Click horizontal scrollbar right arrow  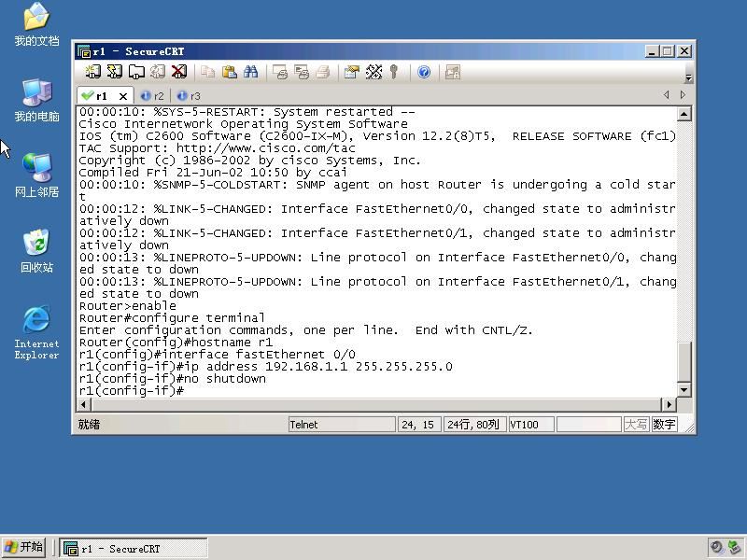(x=669, y=405)
